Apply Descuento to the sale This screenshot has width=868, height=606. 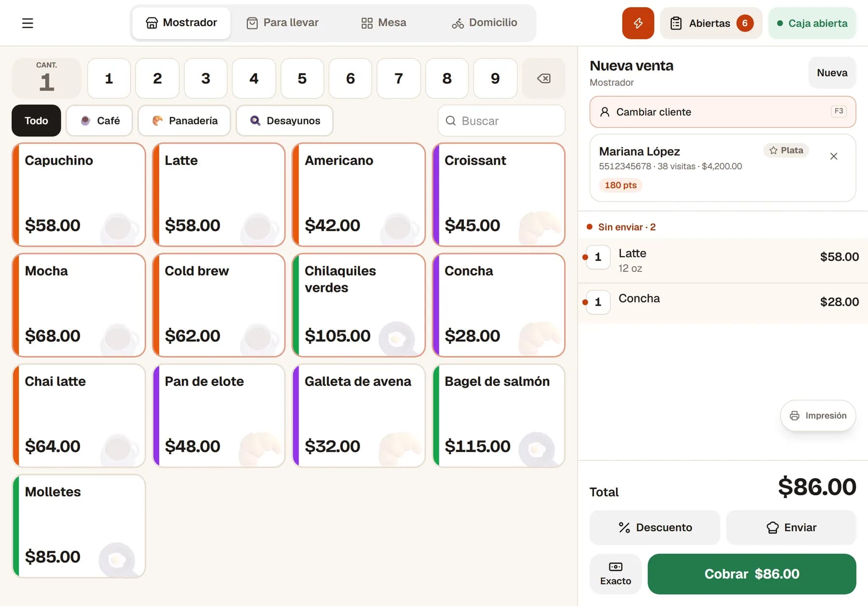click(x=655, y=527)
